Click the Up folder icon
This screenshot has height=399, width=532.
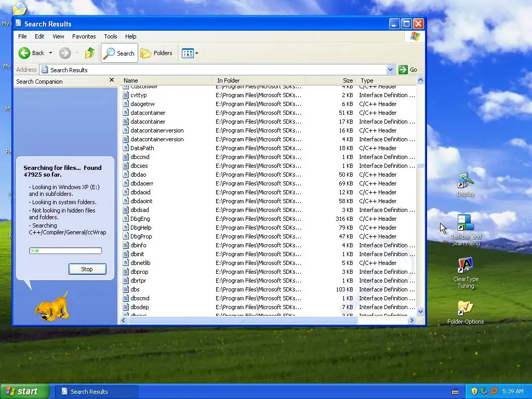[89, 53]
